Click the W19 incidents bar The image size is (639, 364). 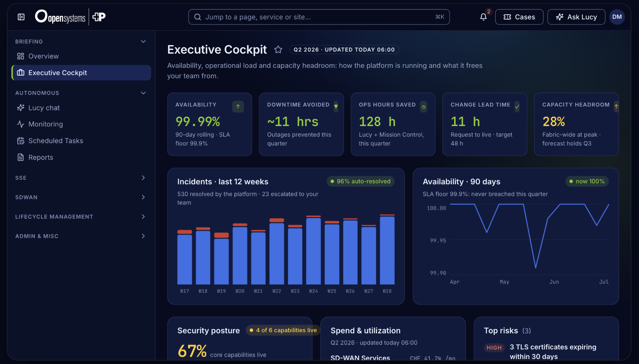point(221,259)
